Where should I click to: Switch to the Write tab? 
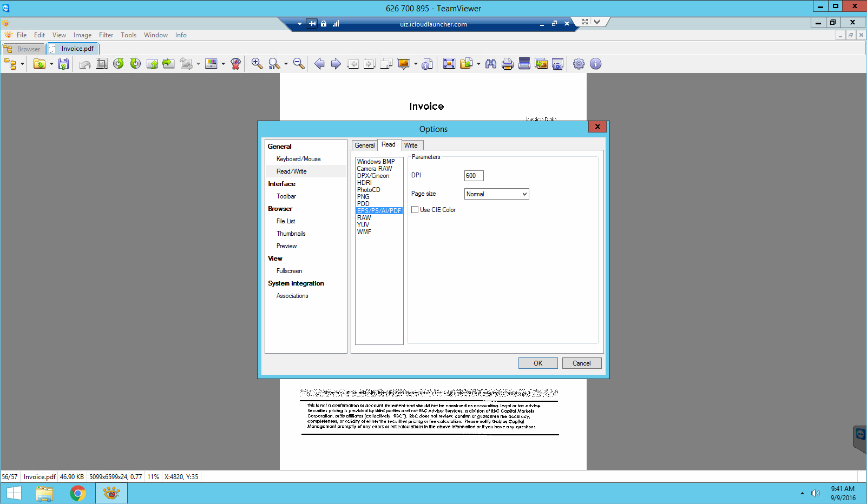(x=411, y=145)
